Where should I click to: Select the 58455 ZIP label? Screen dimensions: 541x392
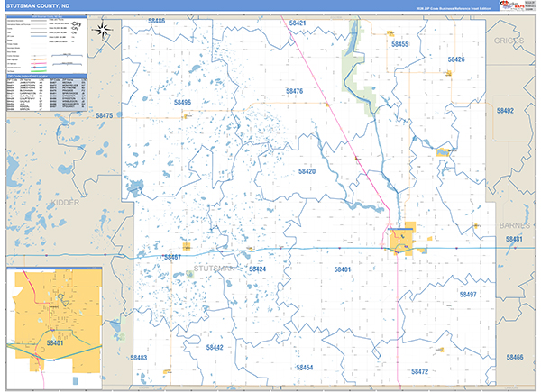[x=400, y=44]
